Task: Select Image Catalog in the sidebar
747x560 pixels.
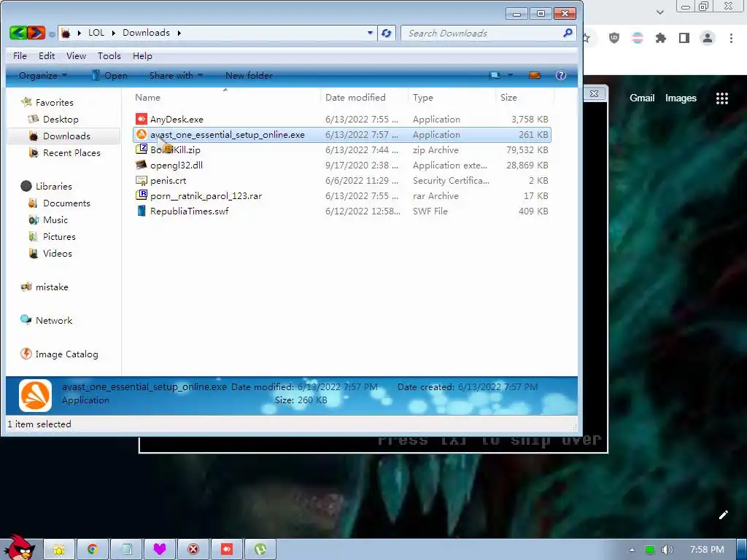Action: tap(66, 354)
